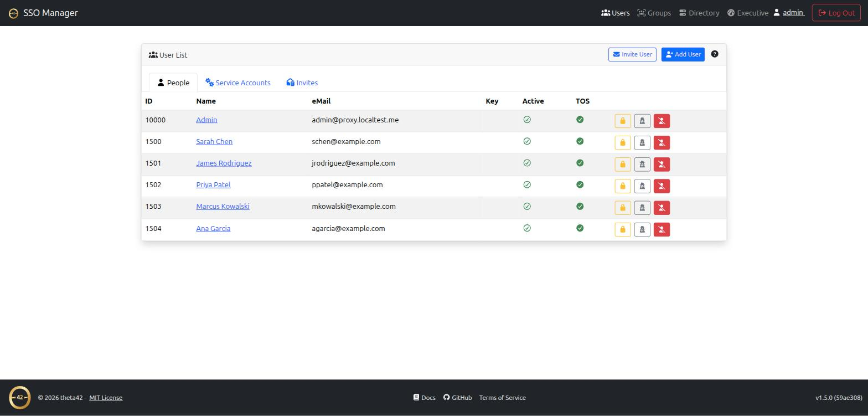
Task: Click the Log Out button
Action: [x=836, y=13]
